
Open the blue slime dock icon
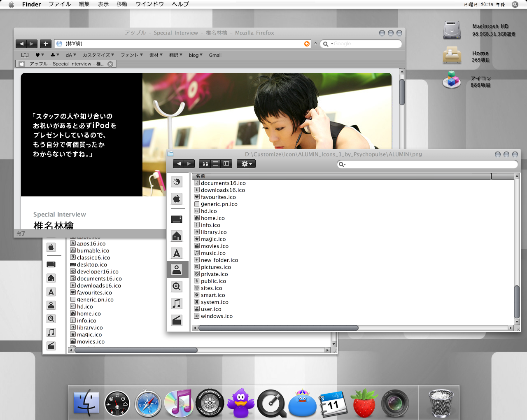[303, 404]
